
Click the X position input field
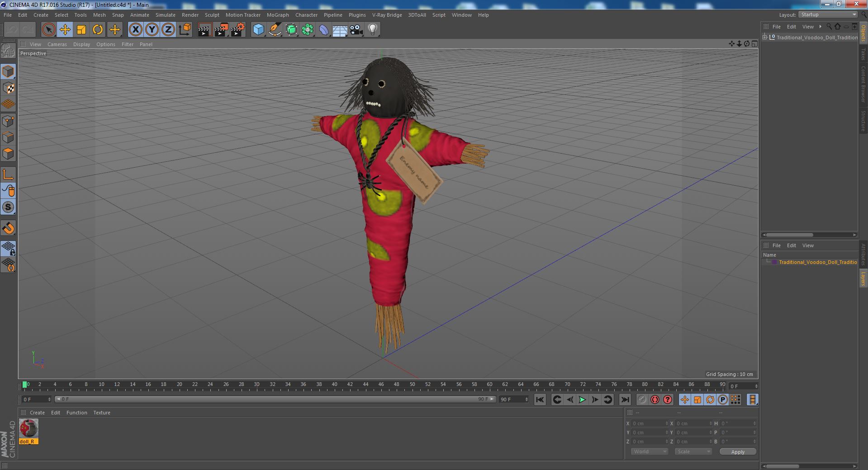click(650, 423)
